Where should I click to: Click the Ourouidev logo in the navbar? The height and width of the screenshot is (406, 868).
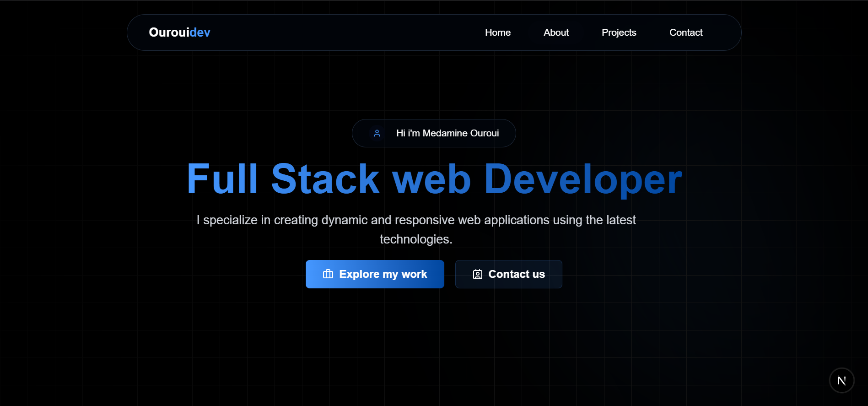click(x=179, y=32)
